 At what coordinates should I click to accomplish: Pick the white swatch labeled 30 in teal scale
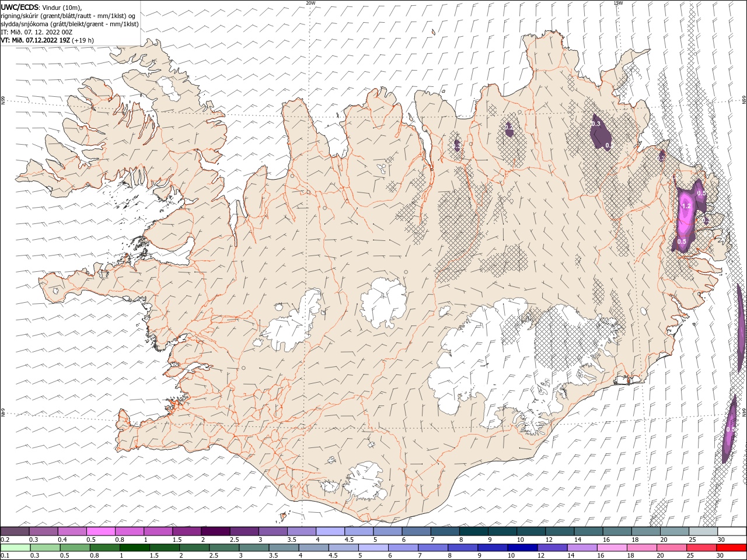pos(731,531)
